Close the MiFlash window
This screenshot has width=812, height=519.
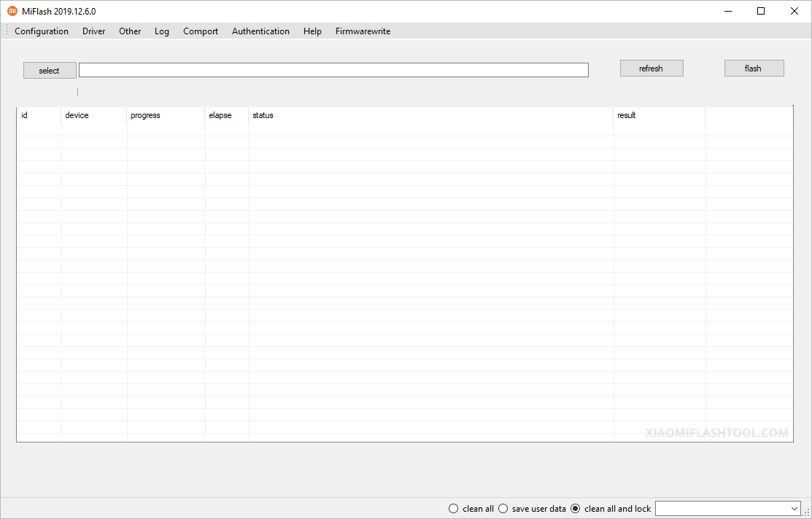click(x=794, y=11)
